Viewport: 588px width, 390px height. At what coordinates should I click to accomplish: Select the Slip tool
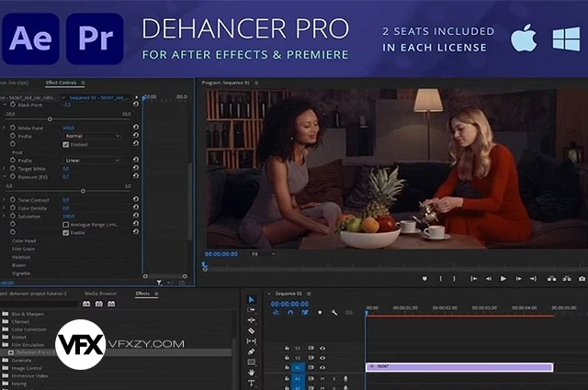pos(251,341)
